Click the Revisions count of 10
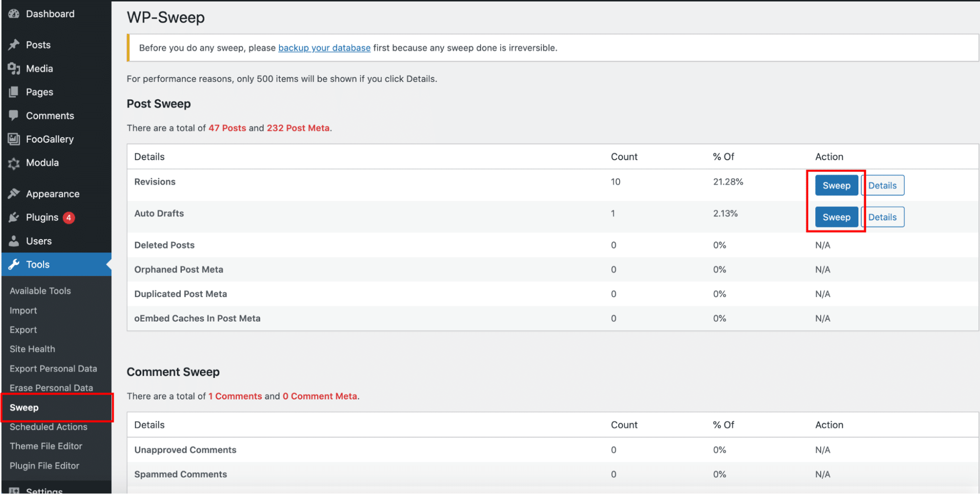980x494 pixels. coord(615,182)
